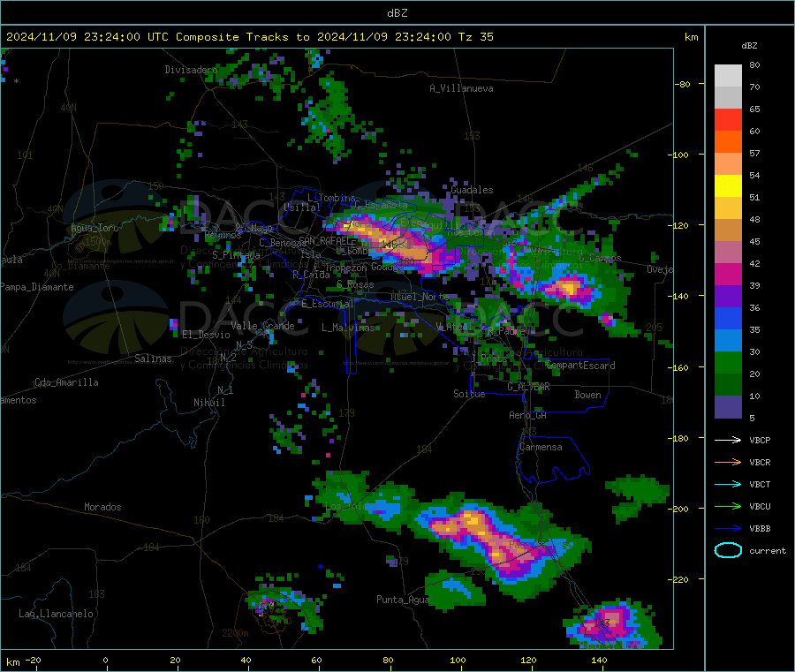
Task: Click the 'Morados' map label
Action: click(x=103, y=507)
